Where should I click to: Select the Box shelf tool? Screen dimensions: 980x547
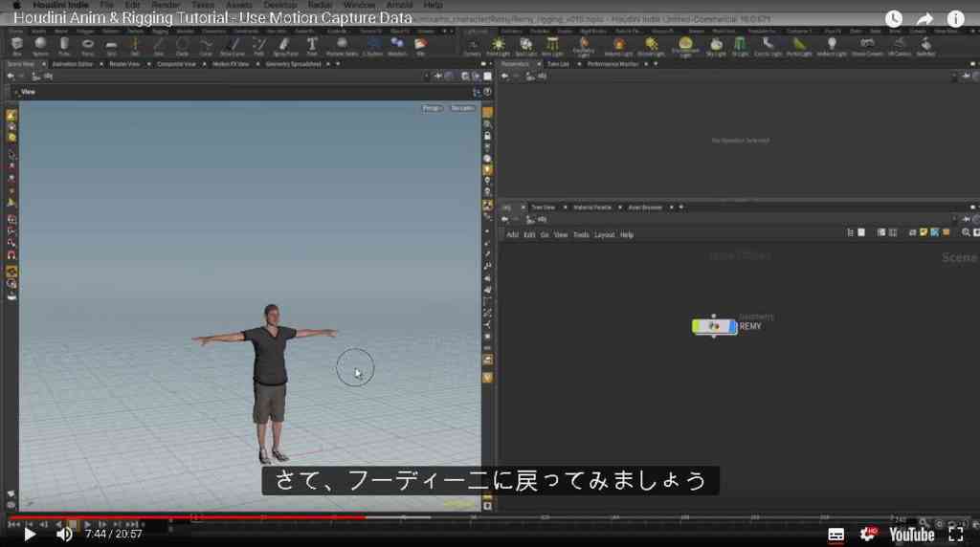(x=17, y=44)
